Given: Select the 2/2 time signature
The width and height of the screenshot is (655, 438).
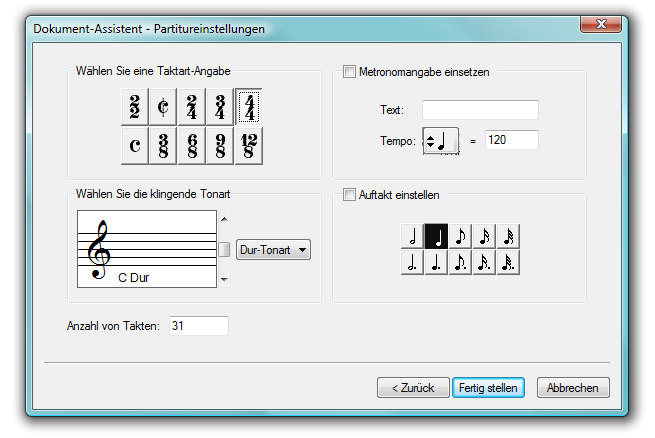Looking at the screenshot, I should point(135,107).
